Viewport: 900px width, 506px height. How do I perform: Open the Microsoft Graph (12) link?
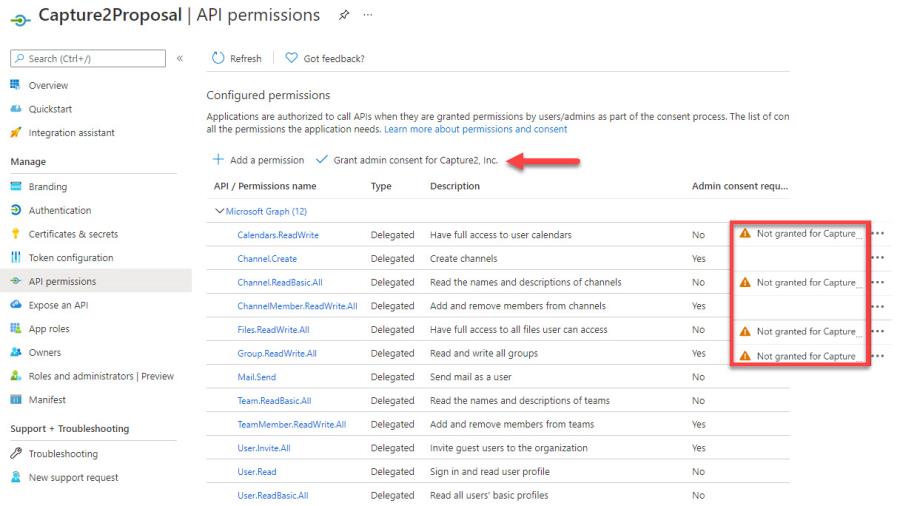tap(266, 211)
